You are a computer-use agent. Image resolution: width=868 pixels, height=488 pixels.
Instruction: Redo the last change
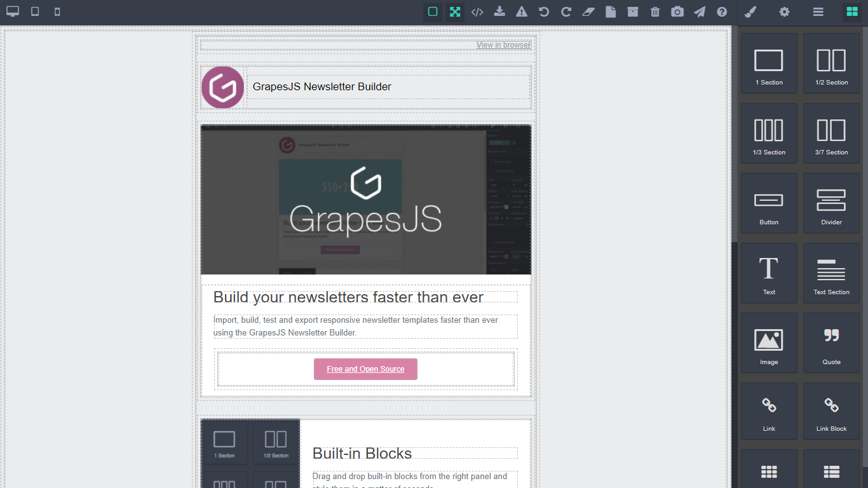(x=566, y=11)
